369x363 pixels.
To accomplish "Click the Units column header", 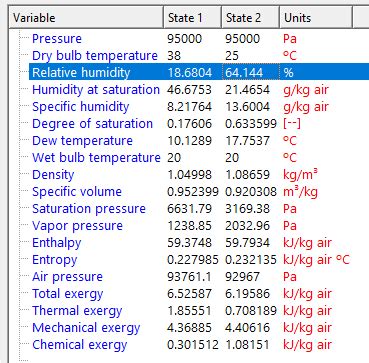I will [x=316, y=17].
